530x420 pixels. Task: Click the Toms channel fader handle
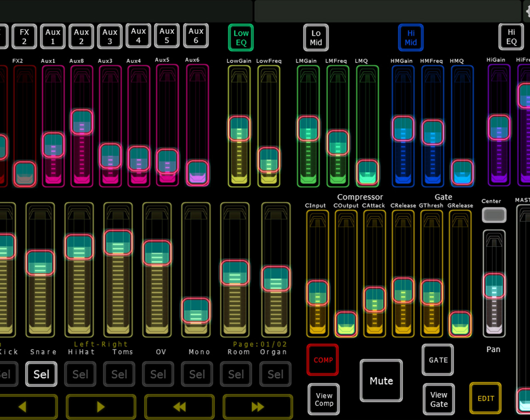[x=118, y=243]
